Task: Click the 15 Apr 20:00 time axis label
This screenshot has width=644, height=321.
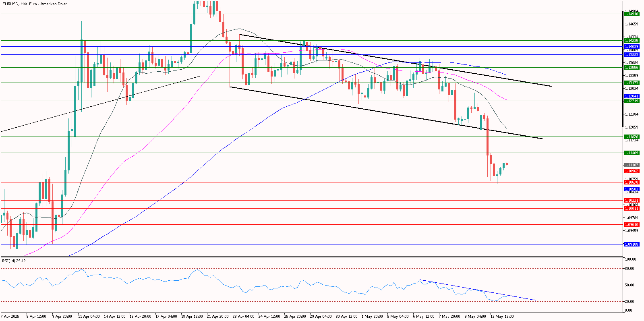Action: coord(140,317)
